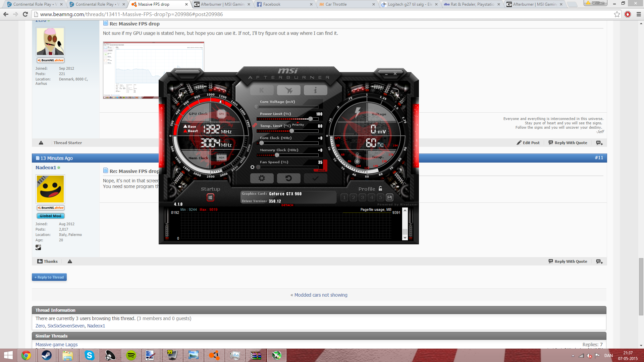
Task: Click the browser back arrow
Action: pyautogui.click(x=6, y=14)
